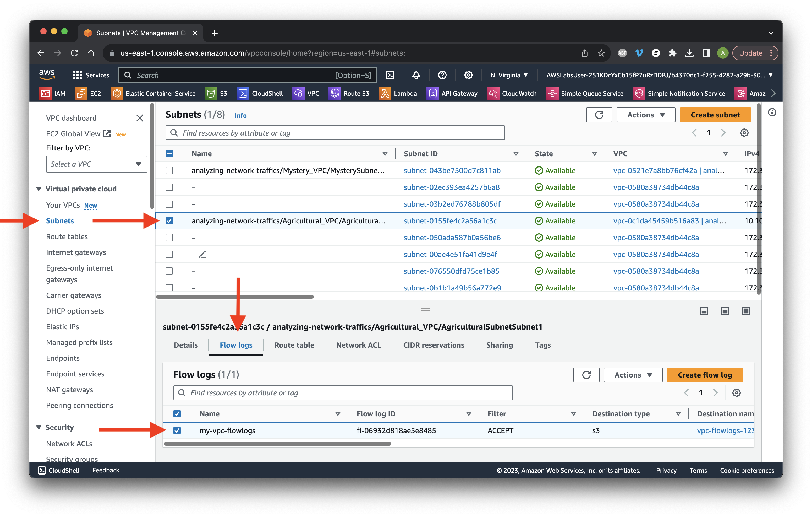The width and height of the screenshot is (812, 517).
Task: Toggle the select-all checkbox in Flow logs header
Action: point(177,414)
